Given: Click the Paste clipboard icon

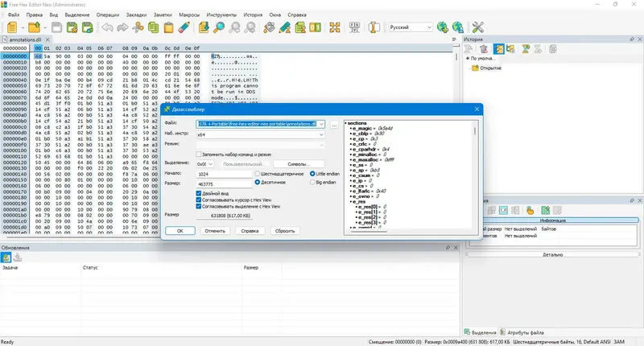Looking at the screenshot, I should point(168,27).
